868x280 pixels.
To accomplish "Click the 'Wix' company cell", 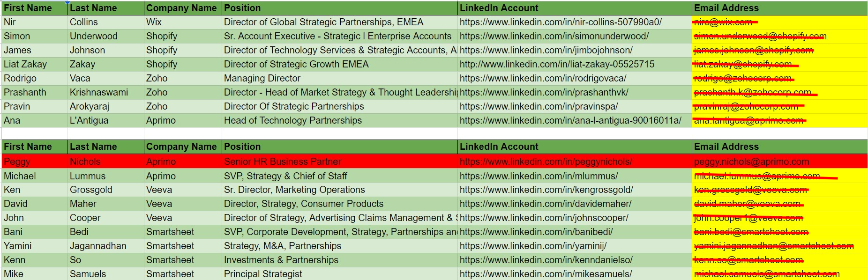I will [154, 22].
